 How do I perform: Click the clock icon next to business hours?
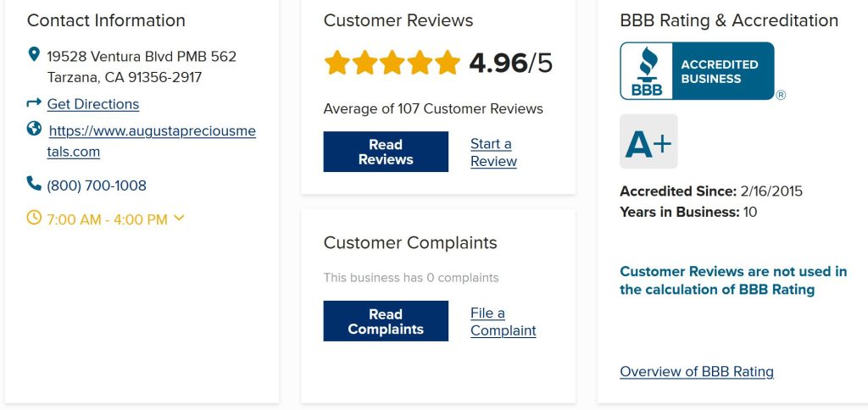pos(34,218)
